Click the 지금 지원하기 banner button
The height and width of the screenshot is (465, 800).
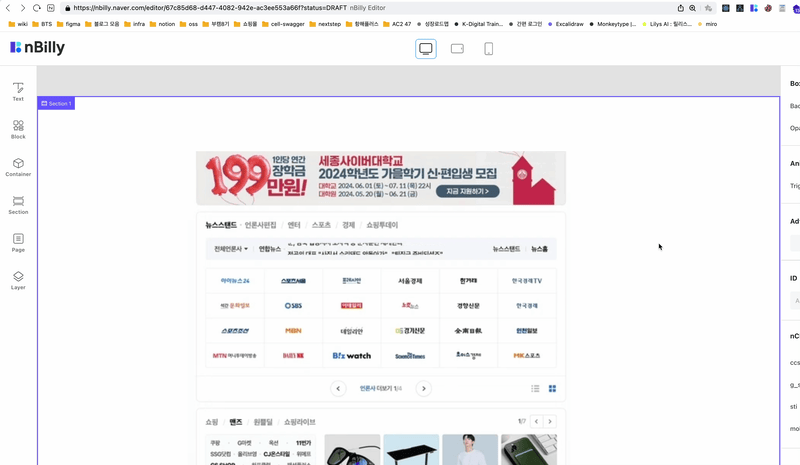tap(467, 191)
